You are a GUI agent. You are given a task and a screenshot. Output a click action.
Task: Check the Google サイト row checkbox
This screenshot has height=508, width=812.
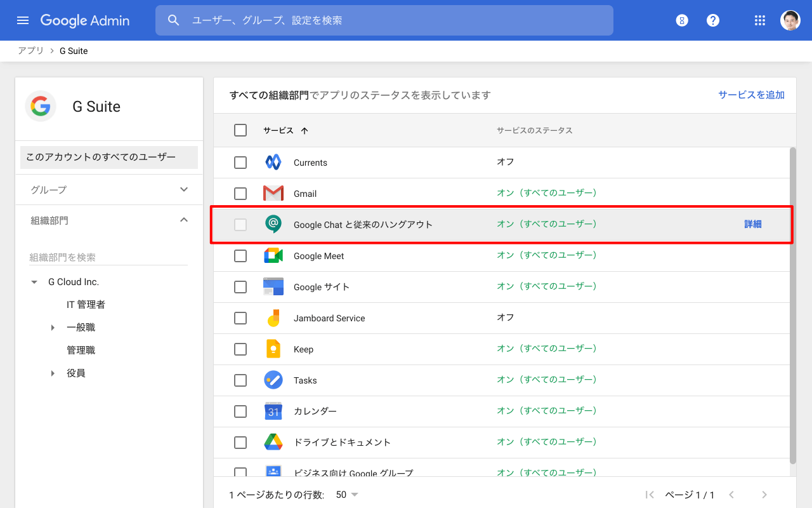[240, 287]
